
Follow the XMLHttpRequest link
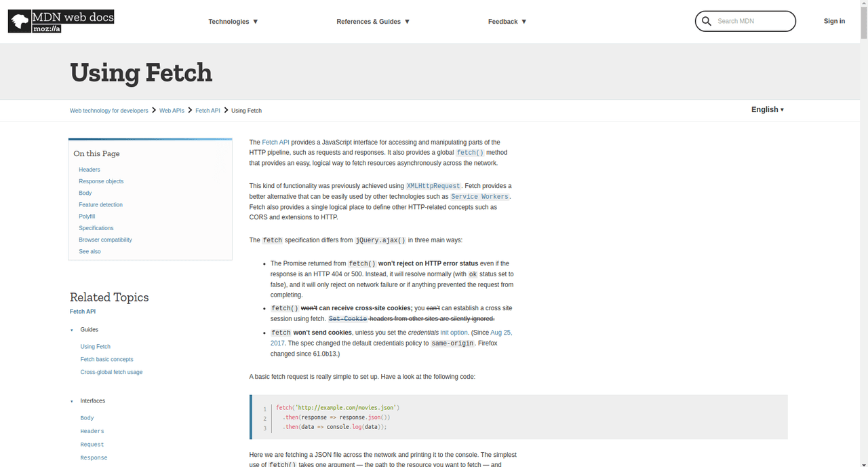(x=433, y=186)
